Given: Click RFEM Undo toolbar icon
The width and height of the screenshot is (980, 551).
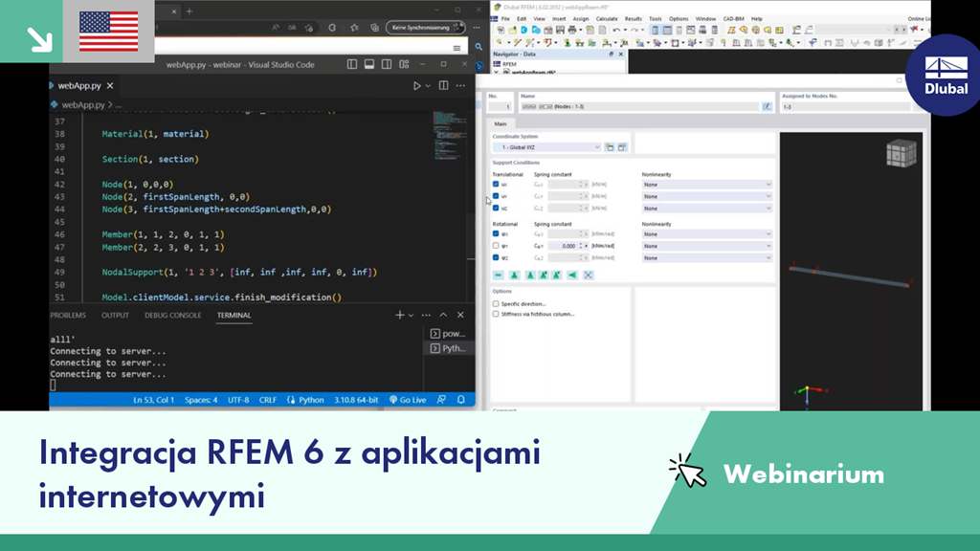Looking at the screenshot, I should [617, 30].
